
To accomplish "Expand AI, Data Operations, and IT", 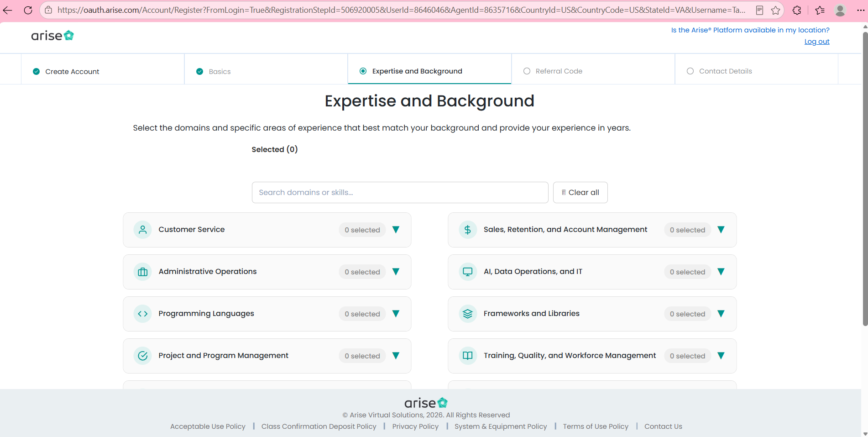I will 721,272.
